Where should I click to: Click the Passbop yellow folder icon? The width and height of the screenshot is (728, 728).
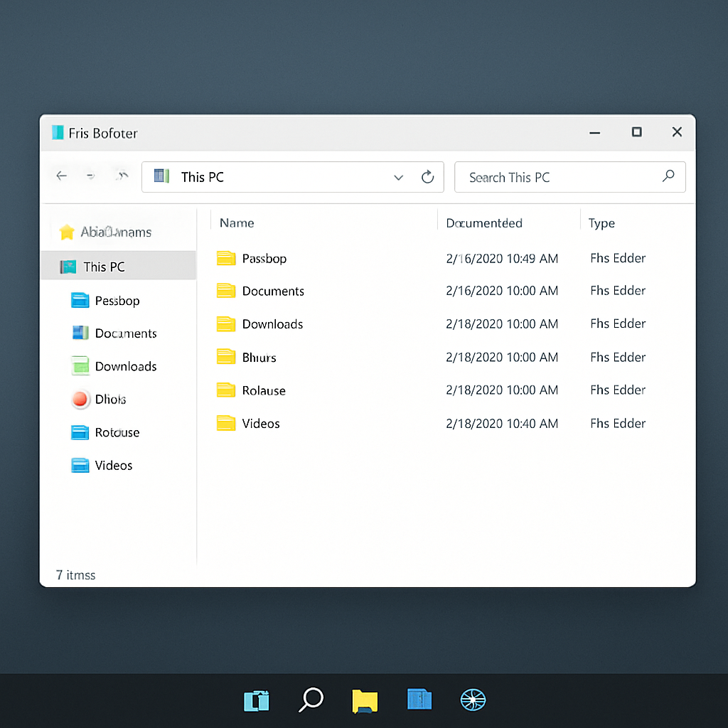click(226, 257)
